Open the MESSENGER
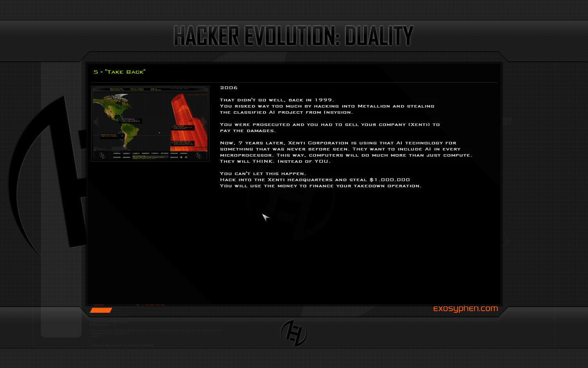The width and height of the screenshot is (588, 368). 126,157
